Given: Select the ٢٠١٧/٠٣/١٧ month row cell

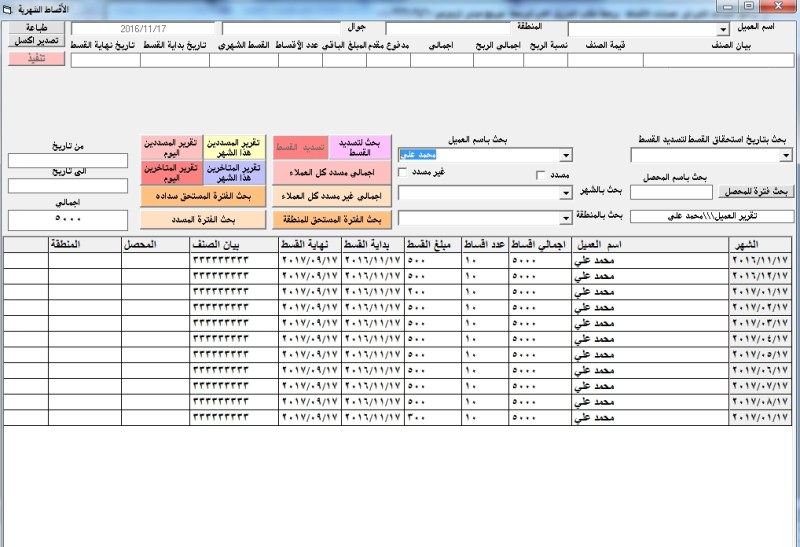Looking at the screenshot, I should click(761, 324).
